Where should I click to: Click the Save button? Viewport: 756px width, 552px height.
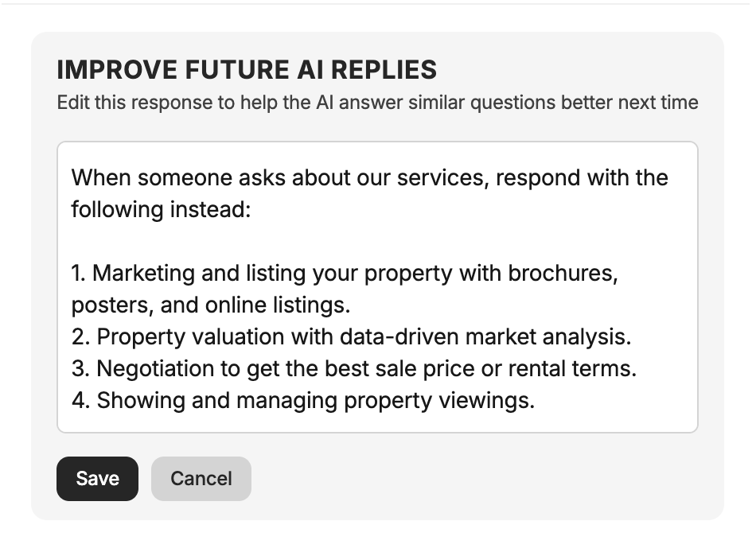pyautogui.click(x=97, y=479)
